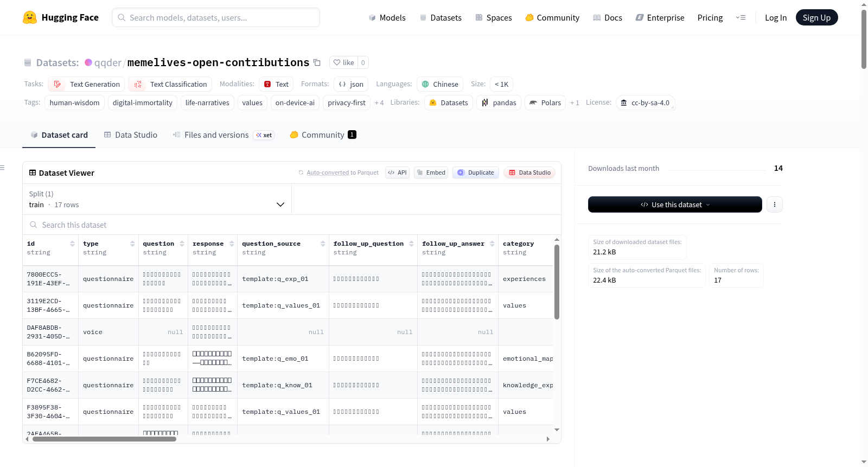868x467 pixels.
Task: Click the privacy-first tag
Action: coord(347,103)
